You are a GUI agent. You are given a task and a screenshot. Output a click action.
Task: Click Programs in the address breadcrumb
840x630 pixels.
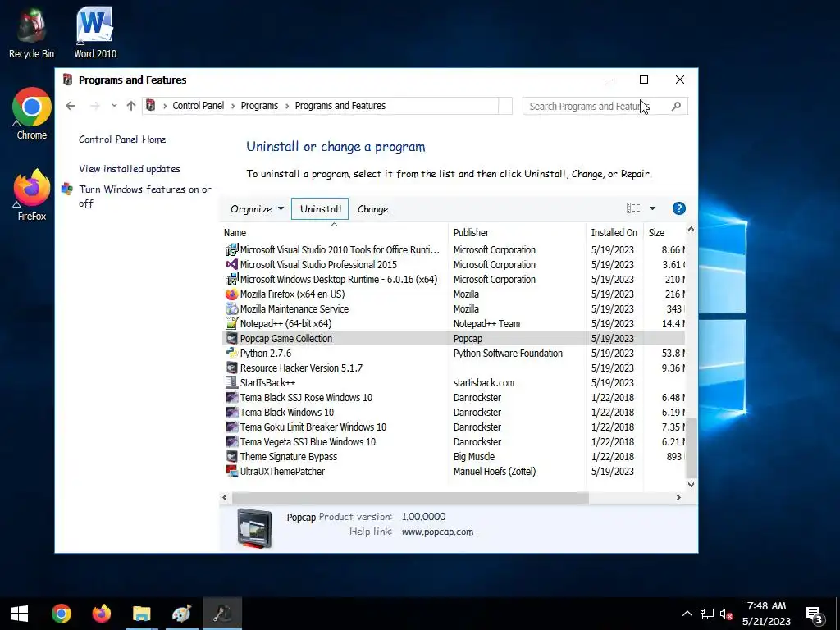259,106
